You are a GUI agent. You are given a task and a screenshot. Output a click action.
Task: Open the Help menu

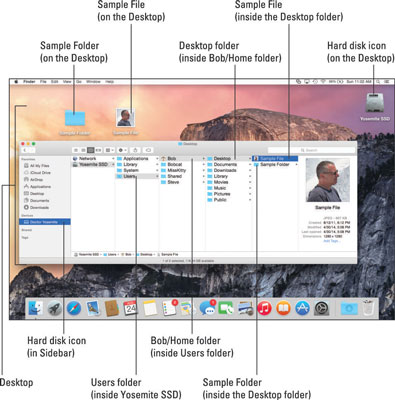(x=110, y=82)
